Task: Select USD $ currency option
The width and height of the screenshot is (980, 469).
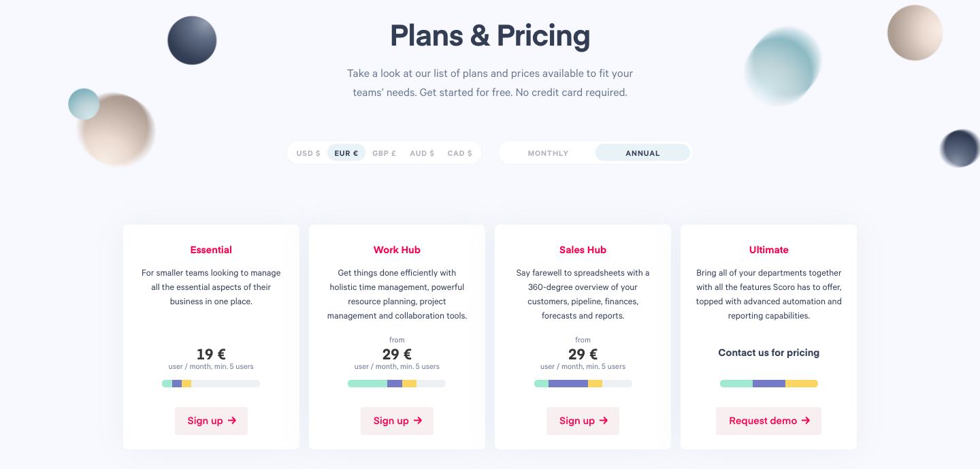Action: 308,153
